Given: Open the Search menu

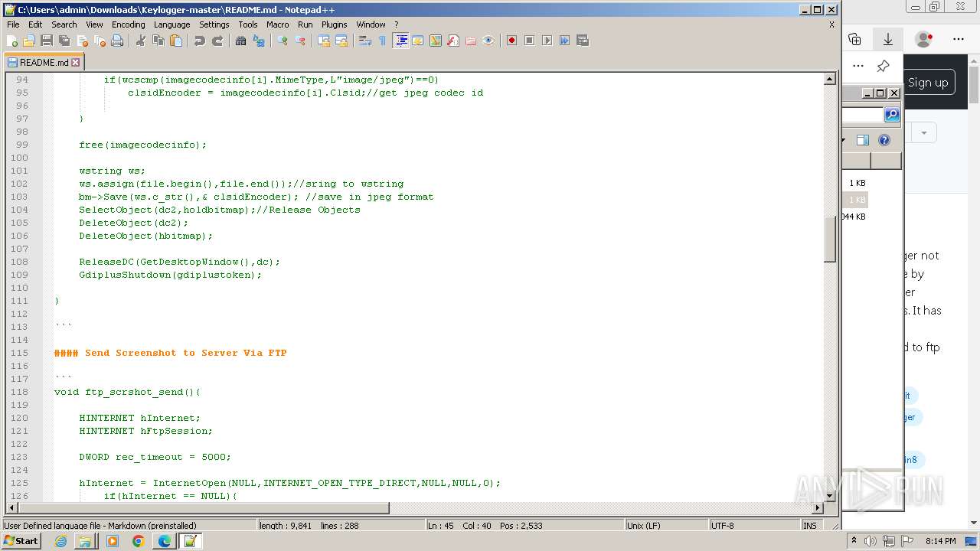Looking at the screenshot, I should [64, 24].
